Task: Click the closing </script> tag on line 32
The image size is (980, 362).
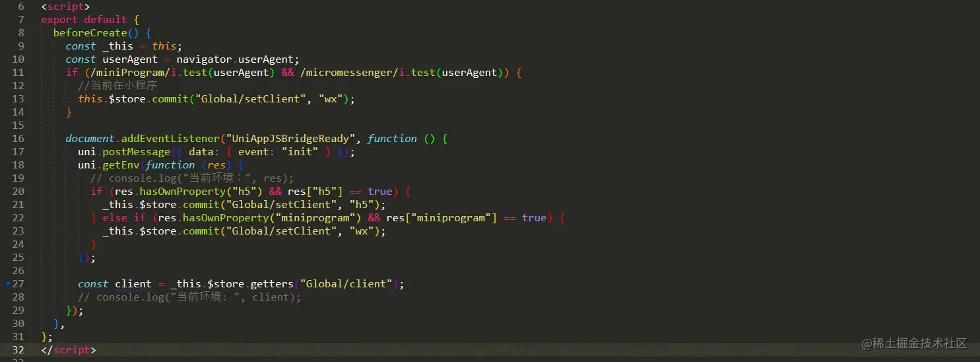Action: [x=69, y=350]
